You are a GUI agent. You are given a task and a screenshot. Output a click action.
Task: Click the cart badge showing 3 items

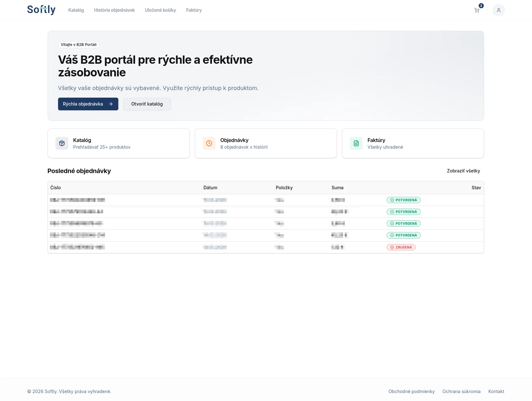click(x=481, y=5)
